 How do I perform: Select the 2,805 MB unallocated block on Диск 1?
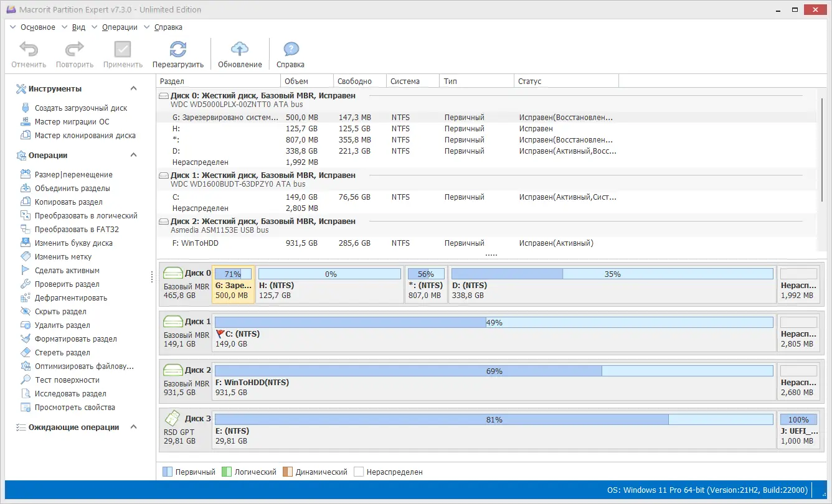pos(798,333)
